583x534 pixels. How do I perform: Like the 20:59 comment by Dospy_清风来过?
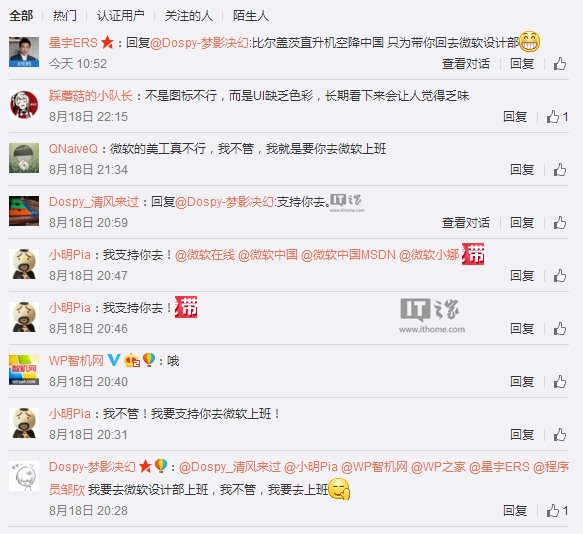coord(560,223)
